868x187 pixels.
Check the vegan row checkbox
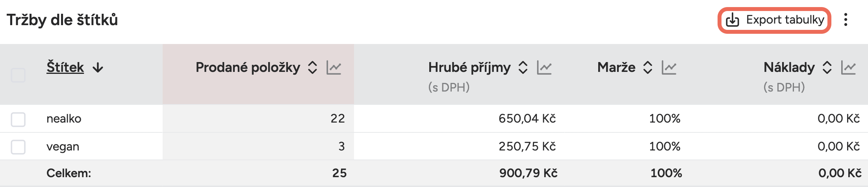click(18, 147)
